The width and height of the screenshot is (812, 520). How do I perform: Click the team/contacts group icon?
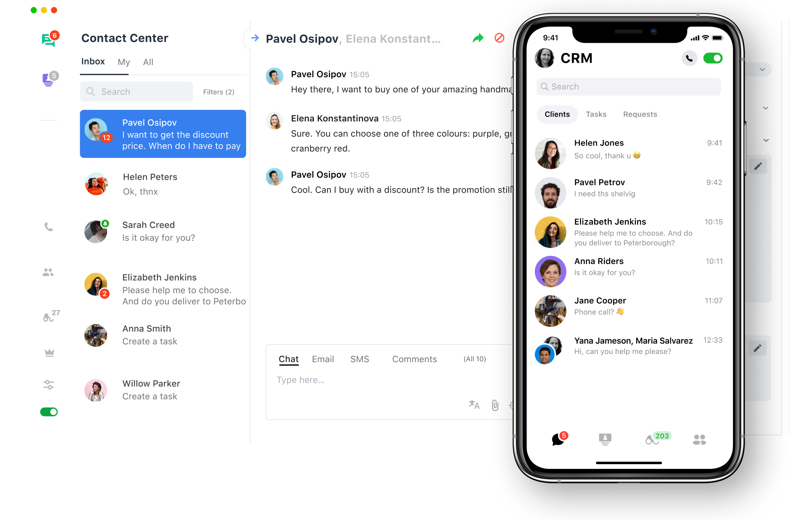click(49, 272)
